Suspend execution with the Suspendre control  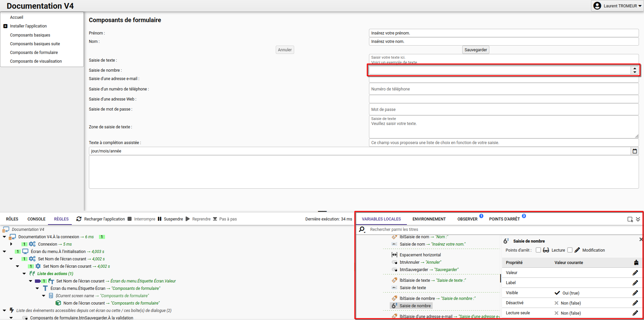click(x=170, y=219)
